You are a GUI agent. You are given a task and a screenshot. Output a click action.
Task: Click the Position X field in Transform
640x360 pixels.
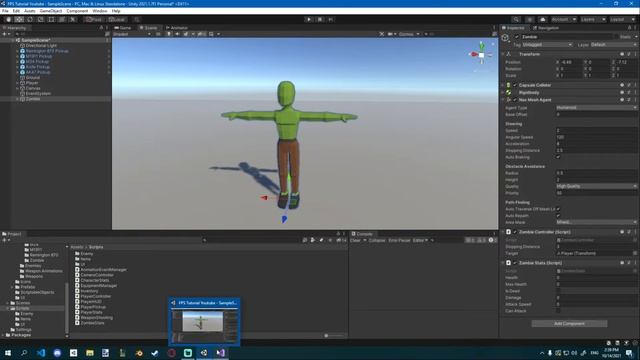click(571, 62)
